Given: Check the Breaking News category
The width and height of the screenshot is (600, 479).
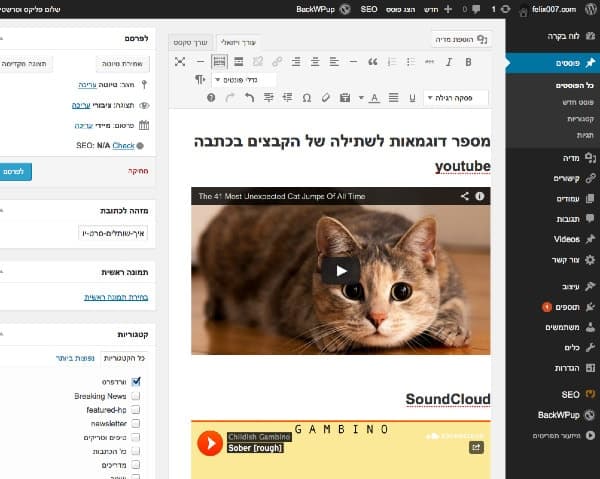Looking at the screenshot, I should 136,396.
